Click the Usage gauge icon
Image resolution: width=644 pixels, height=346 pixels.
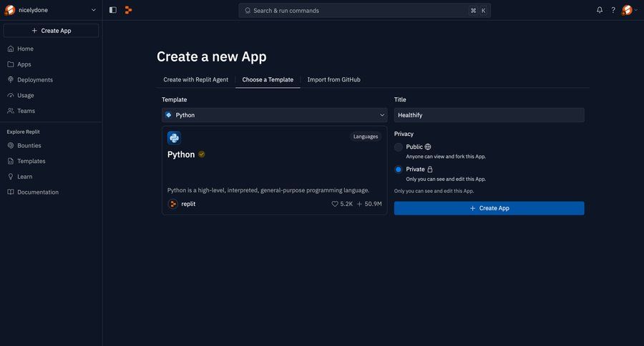pos(11,95)
